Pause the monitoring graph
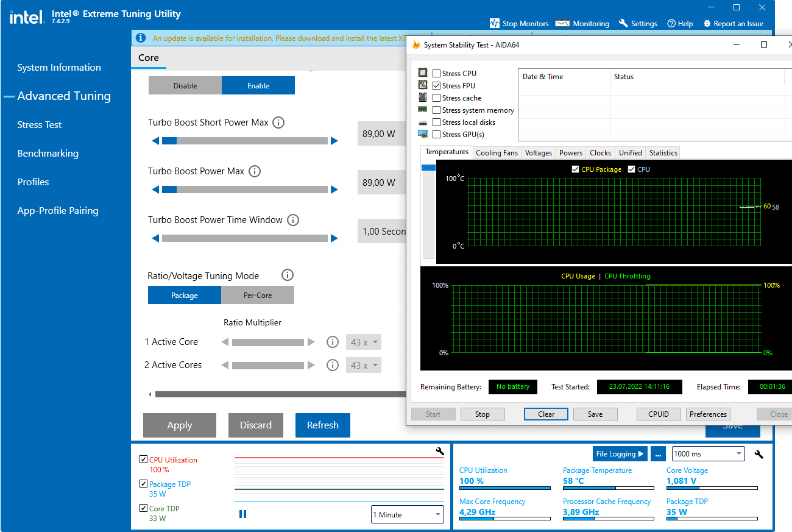792x532 pixels. [242, 514]
